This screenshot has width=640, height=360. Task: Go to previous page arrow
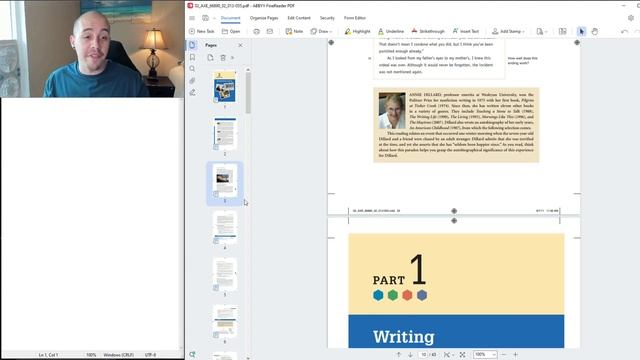coord(398,355)
